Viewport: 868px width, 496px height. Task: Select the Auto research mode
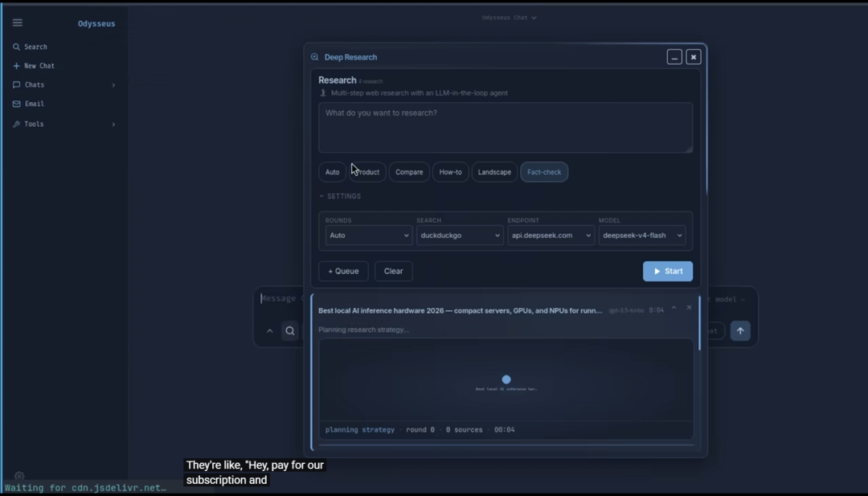tap(332, 172)
